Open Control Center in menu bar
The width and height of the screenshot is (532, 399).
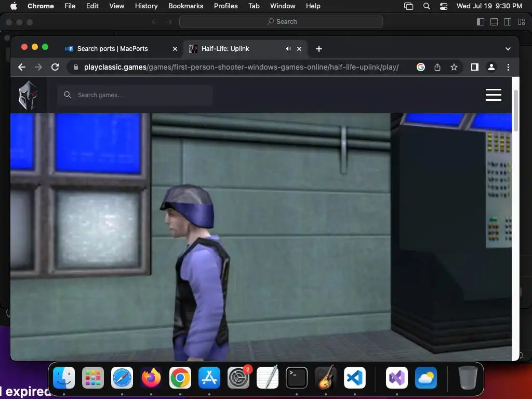(444, 6)
